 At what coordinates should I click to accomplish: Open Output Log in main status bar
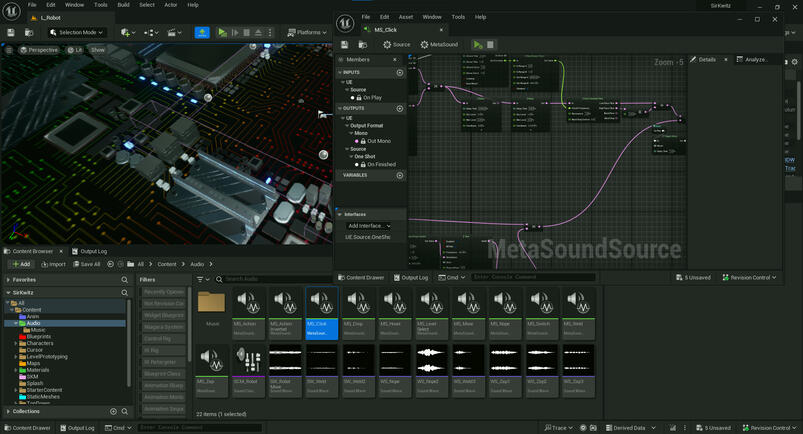point(77,428)
